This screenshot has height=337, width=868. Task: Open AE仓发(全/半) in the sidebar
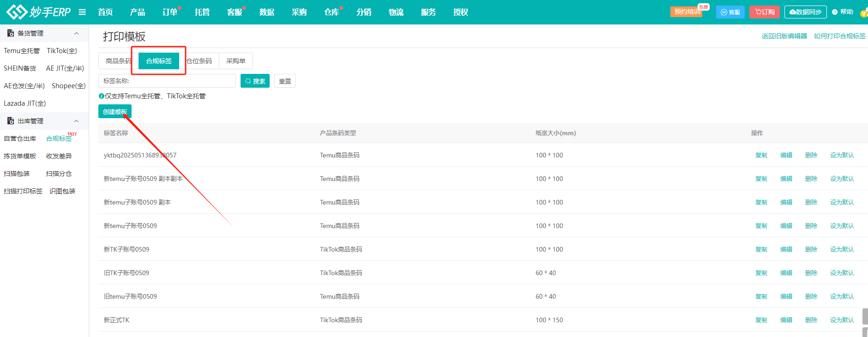[24, 86]
